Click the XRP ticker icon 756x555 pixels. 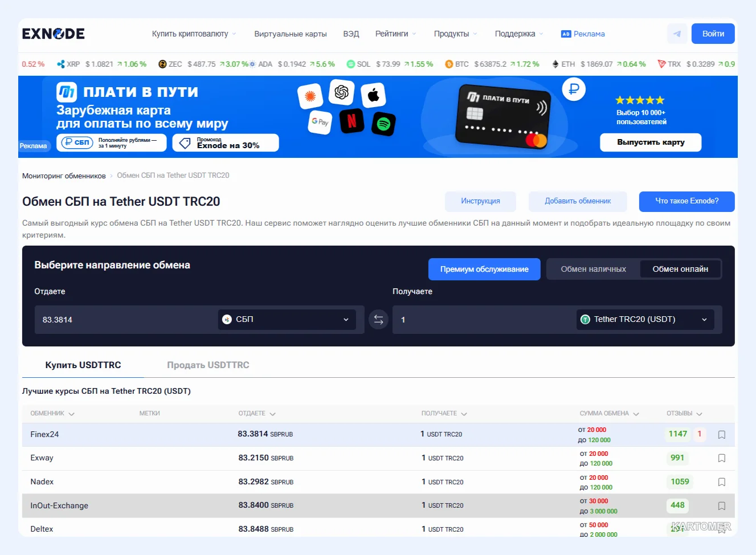[61, 64]
